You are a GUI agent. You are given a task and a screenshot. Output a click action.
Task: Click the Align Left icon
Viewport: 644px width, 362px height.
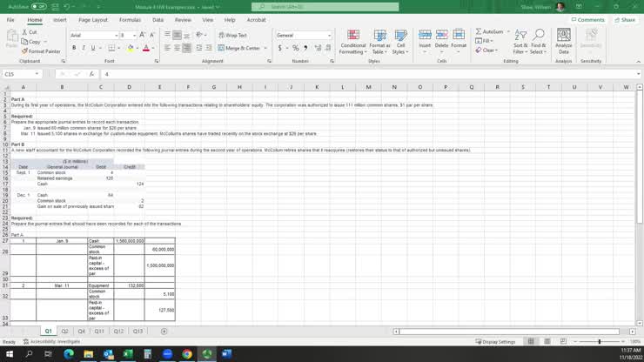pyautogui.click(x=167, y=48)
